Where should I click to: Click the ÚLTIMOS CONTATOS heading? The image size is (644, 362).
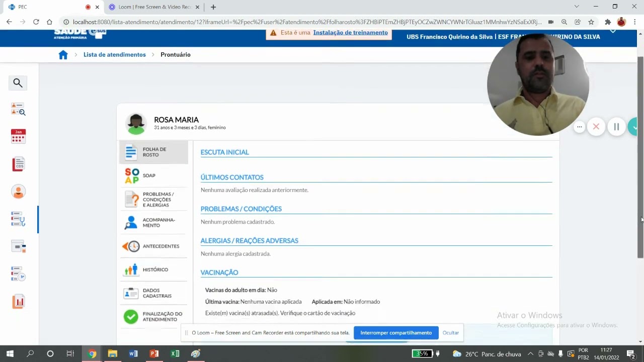click(x=232, y=177)
